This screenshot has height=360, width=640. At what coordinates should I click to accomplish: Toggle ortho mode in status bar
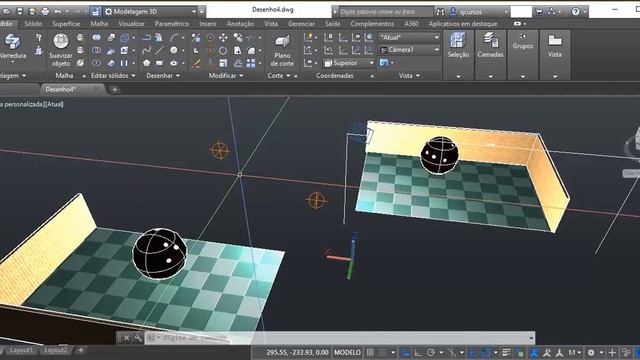[x=418, y=352]
